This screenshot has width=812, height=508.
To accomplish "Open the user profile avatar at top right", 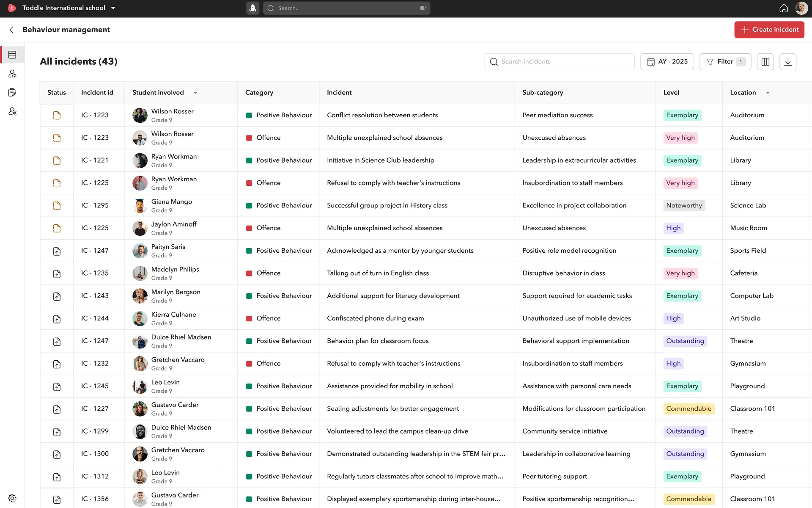I will 801,8.
